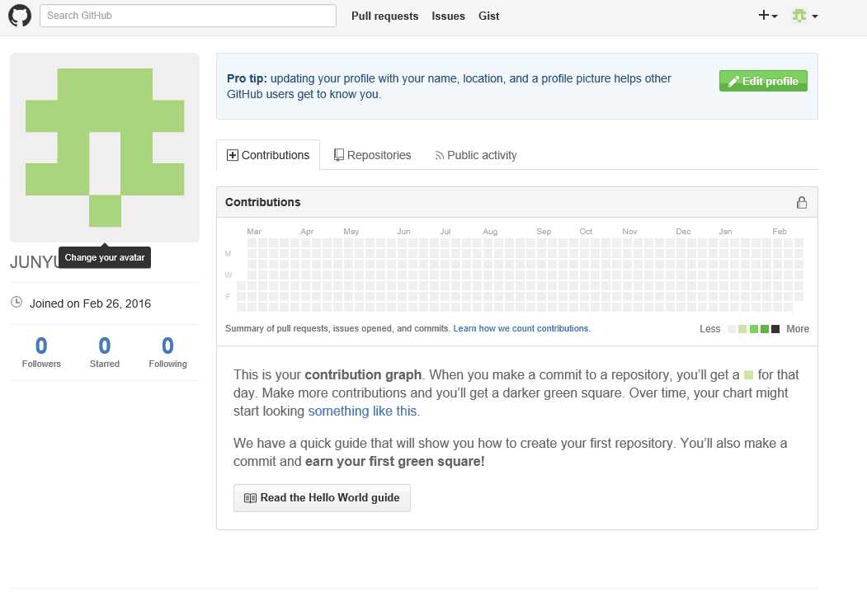Click the lightest gray legend swatch
Image resolution: width=867 pixels, height=616 pixels.
coord(732,329)
